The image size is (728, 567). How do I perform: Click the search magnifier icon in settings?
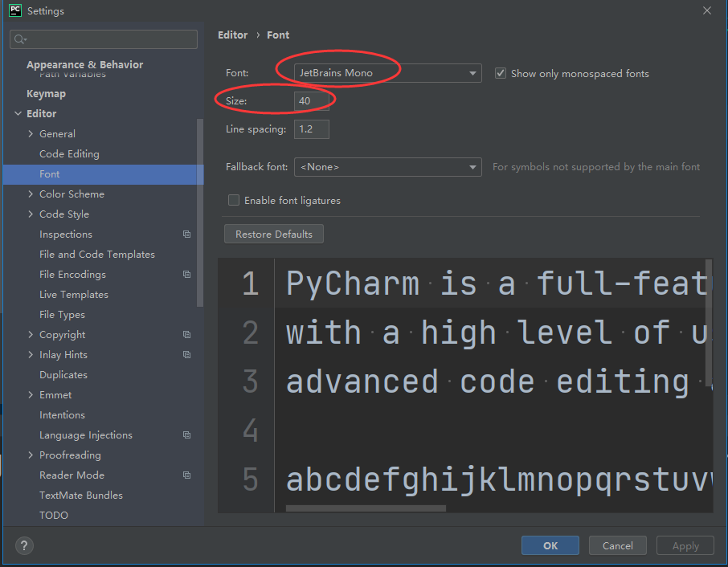(x=20, y=39)
